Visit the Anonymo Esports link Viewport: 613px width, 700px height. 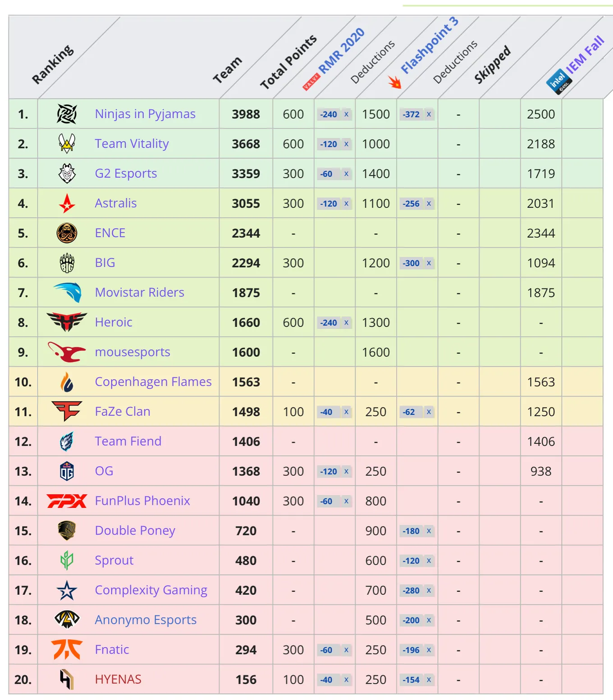click(146, 620)
